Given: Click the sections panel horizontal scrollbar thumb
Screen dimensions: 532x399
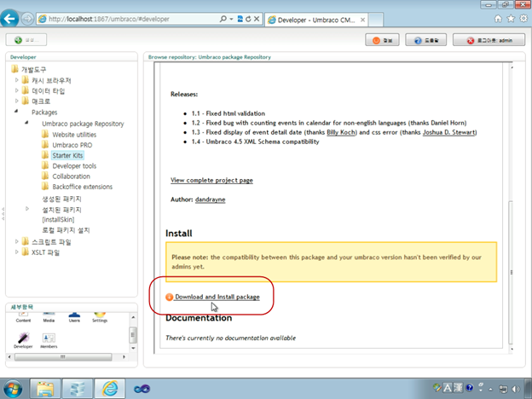Looking at the screenshot, I should click(63, 357).
